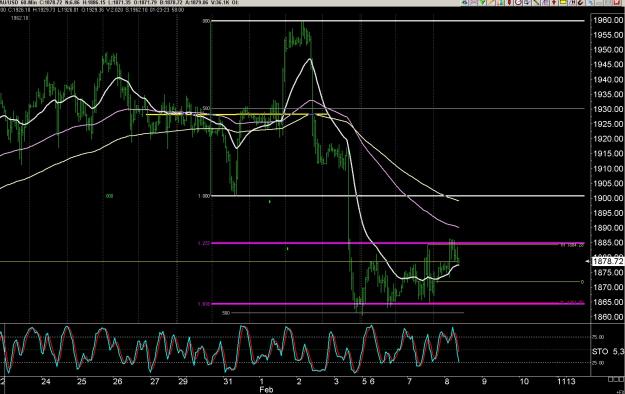The height and width of the screenshot is (394, 625).
Task: Click the 1960.00 price axis label
Action: [607, 20]
